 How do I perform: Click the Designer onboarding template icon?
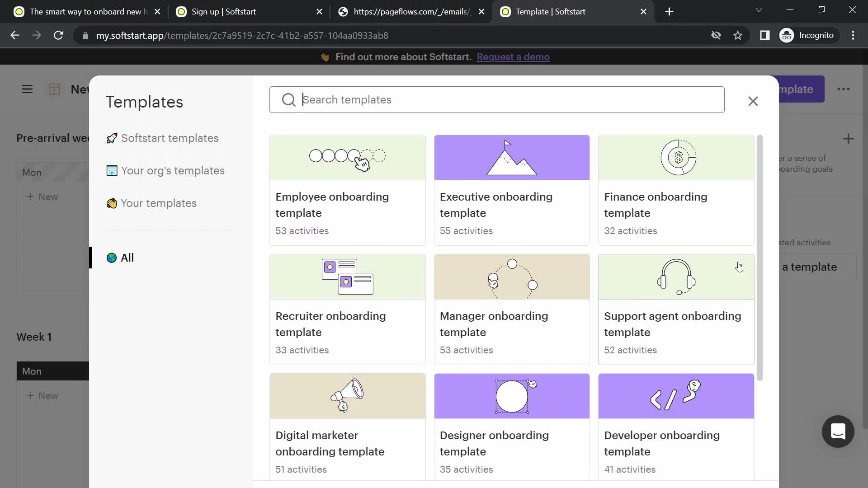click(511, 396)
